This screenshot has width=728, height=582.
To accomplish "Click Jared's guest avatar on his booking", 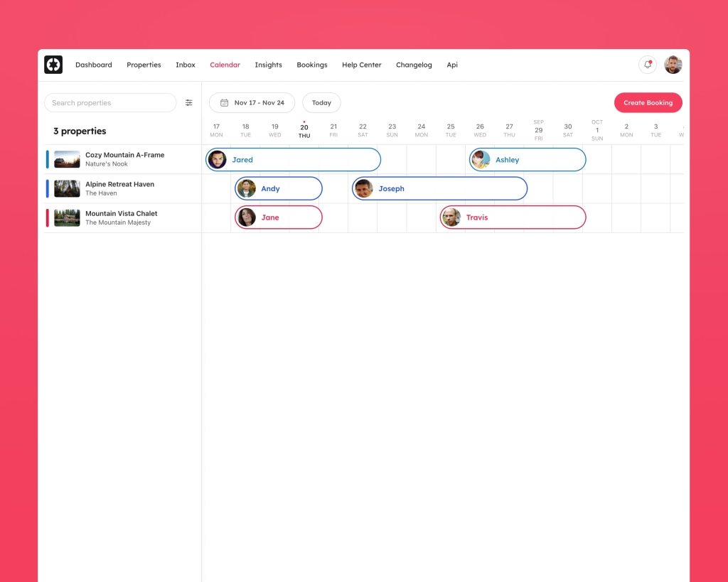I will point(218,159).
